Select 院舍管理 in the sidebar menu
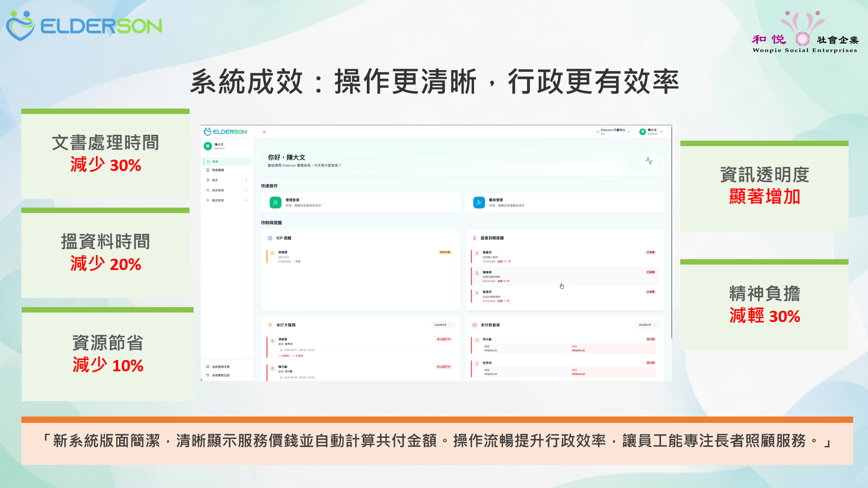This screenshot has width=868, height=488. tap(227, 170)
